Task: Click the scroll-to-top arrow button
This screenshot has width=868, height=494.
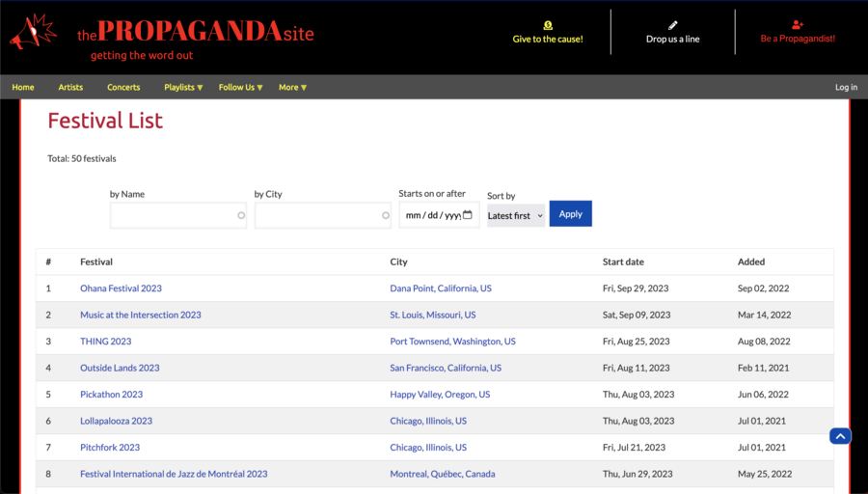Action: point(840,436)
